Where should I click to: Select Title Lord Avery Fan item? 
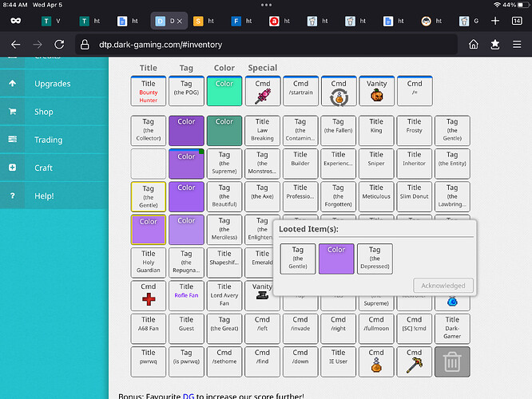coord(224,295)
